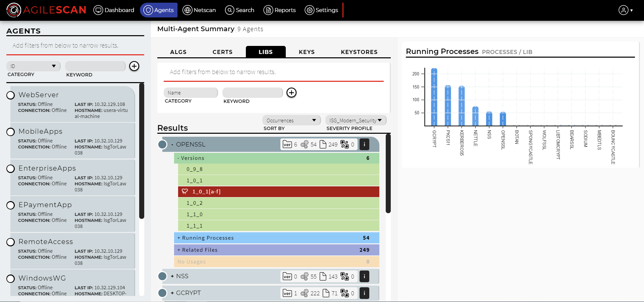Screen dimensions: 644x302
Task: Expand the Running Processes section
Action: coord(208,238)
